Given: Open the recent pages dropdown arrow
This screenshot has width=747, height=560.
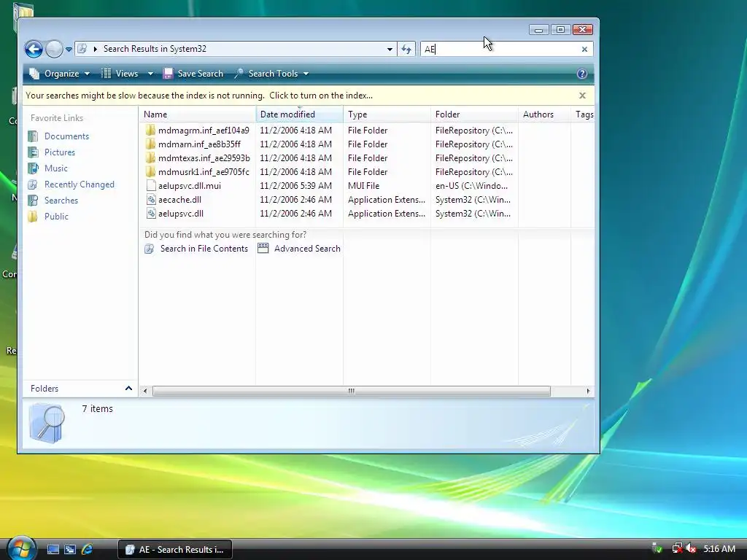Looking at the screenshot, I should (x=69, y=49).
